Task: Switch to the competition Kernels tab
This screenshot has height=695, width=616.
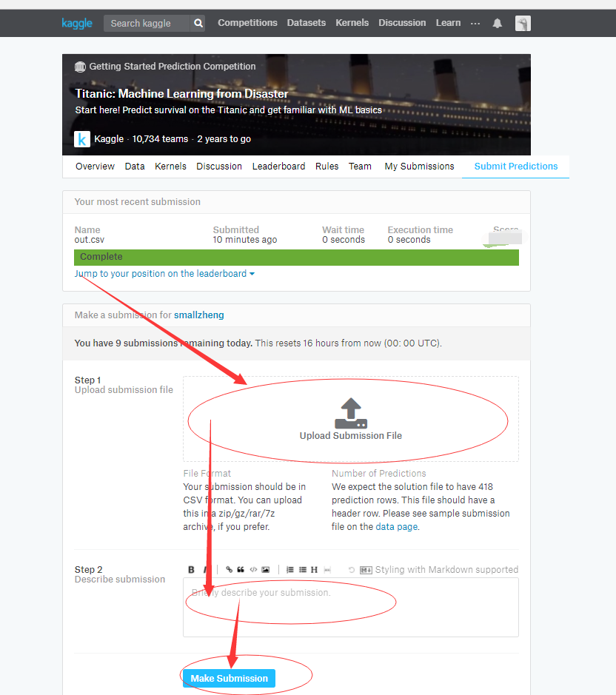Action: (x=170, y=167)
